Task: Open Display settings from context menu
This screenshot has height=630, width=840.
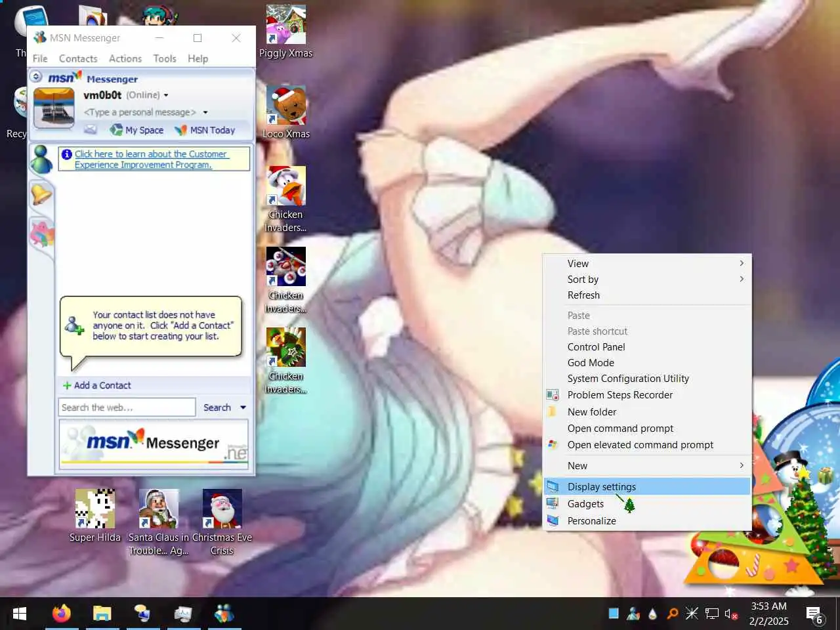Action: coord(647,486)
